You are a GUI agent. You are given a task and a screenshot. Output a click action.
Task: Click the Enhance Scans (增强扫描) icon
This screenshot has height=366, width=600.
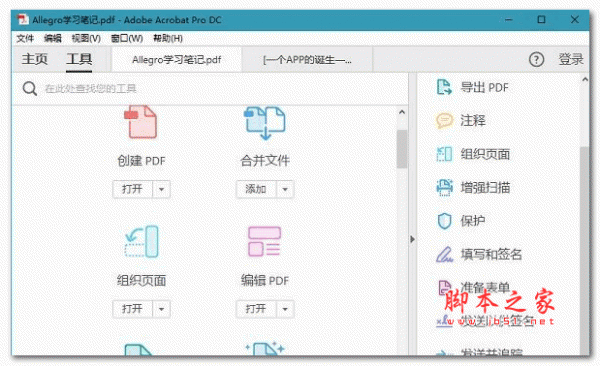coord(444,188)
